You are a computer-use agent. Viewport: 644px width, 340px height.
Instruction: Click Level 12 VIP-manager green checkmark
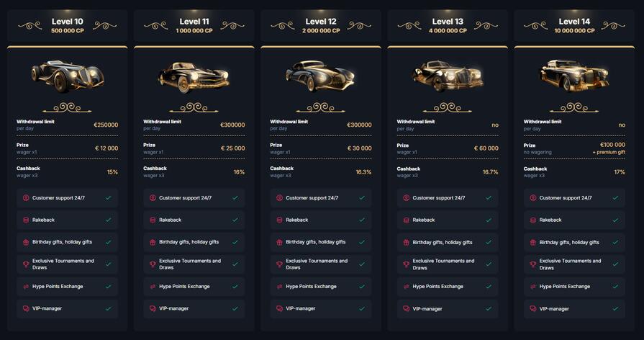(x=362, y=308)
